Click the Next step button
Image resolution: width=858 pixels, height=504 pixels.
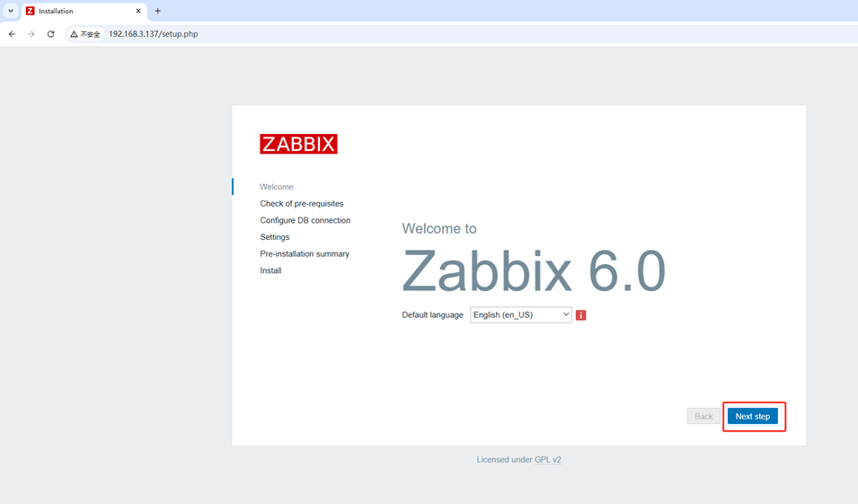point(752,417)
